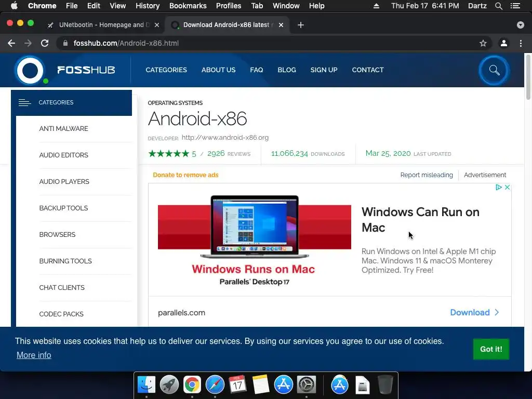Select BACKUP TOOLS category
The height and width of the screenshot is (399, 532).
pos(63,208)
